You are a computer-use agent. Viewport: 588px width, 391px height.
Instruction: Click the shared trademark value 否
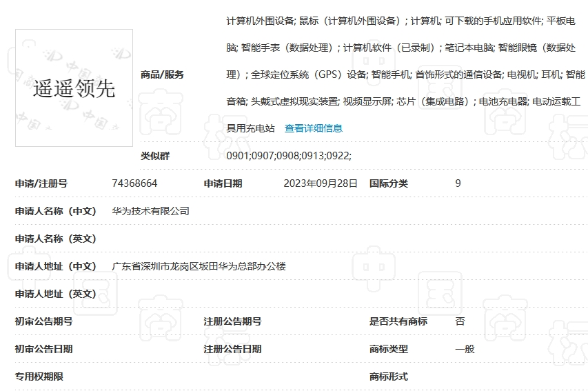(460, 321)
